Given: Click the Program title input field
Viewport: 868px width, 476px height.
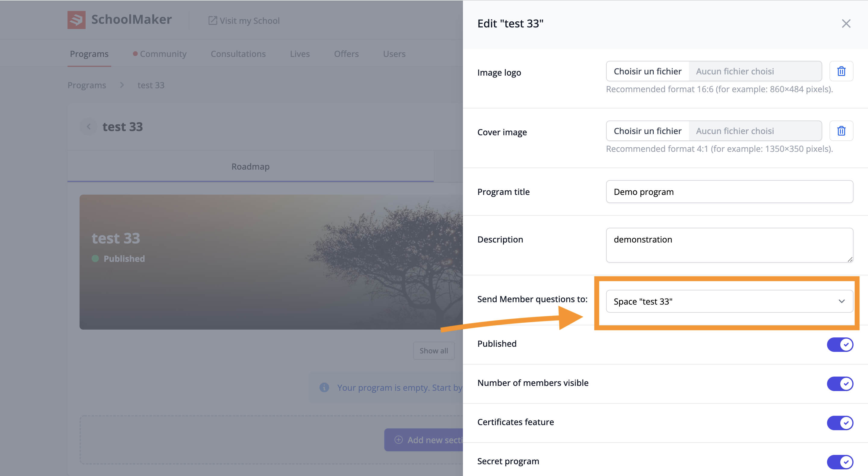Looking at the screenshot, I should (x=729, y=192).
